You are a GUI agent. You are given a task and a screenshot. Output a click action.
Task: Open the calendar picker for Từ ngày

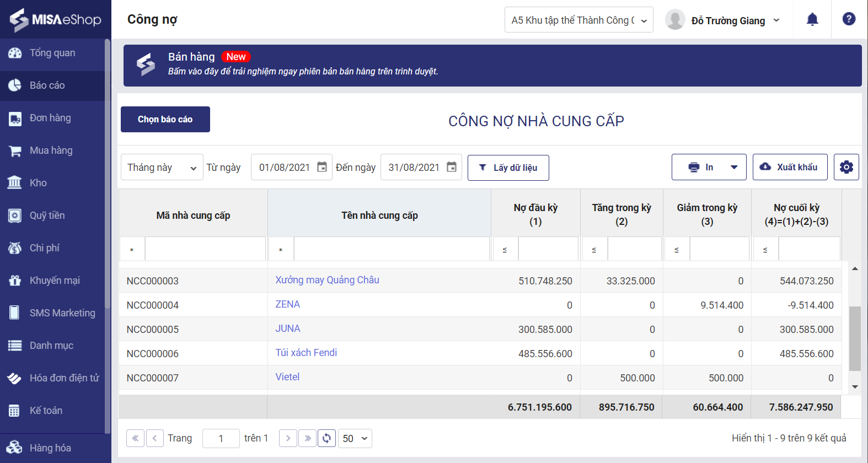[x=322, y=167]
